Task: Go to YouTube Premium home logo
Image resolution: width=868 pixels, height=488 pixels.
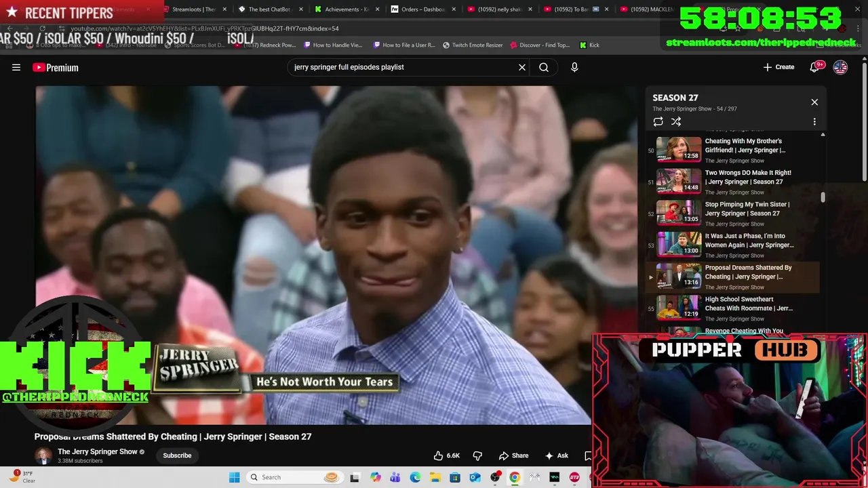Action: (56, 67)
